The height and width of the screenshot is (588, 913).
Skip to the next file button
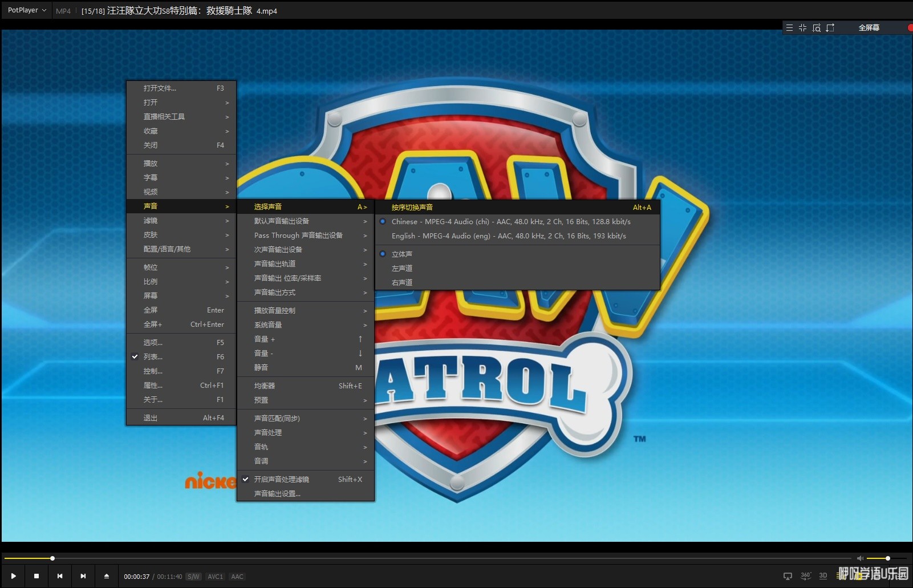(x=83, y=576)
